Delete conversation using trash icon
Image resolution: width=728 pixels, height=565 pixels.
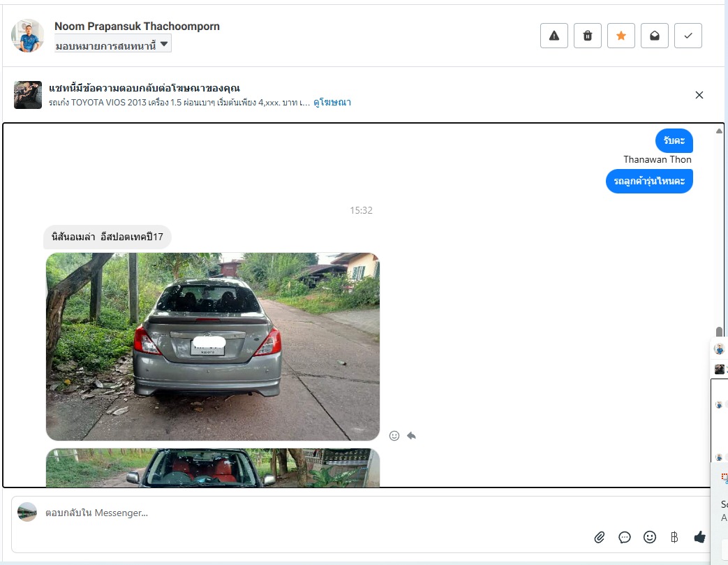click(587, 36)
